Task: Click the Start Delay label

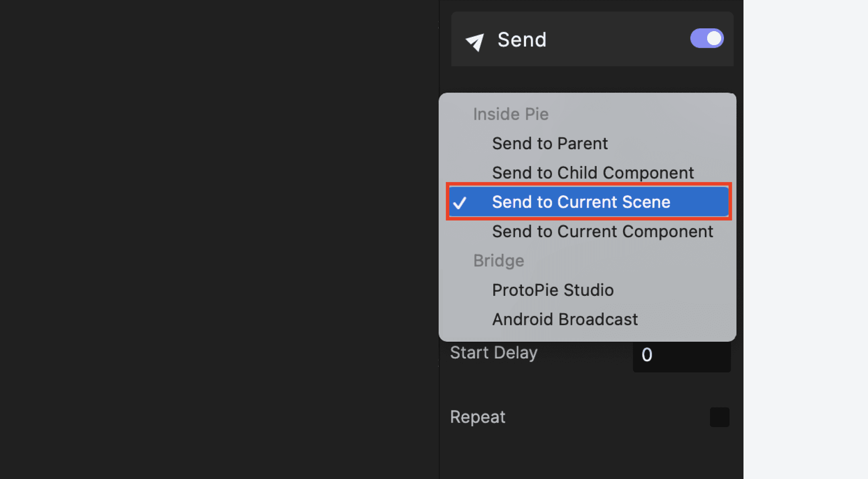Action: 494,352
